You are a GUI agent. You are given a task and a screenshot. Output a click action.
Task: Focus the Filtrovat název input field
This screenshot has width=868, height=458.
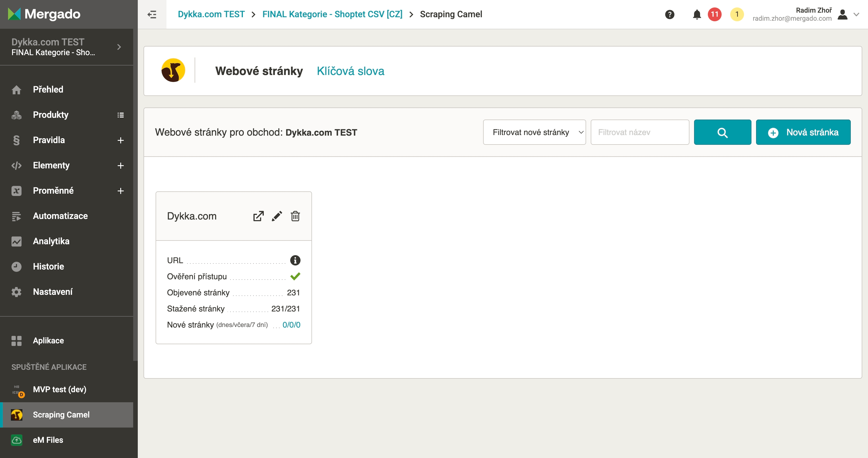click(640, 132)
